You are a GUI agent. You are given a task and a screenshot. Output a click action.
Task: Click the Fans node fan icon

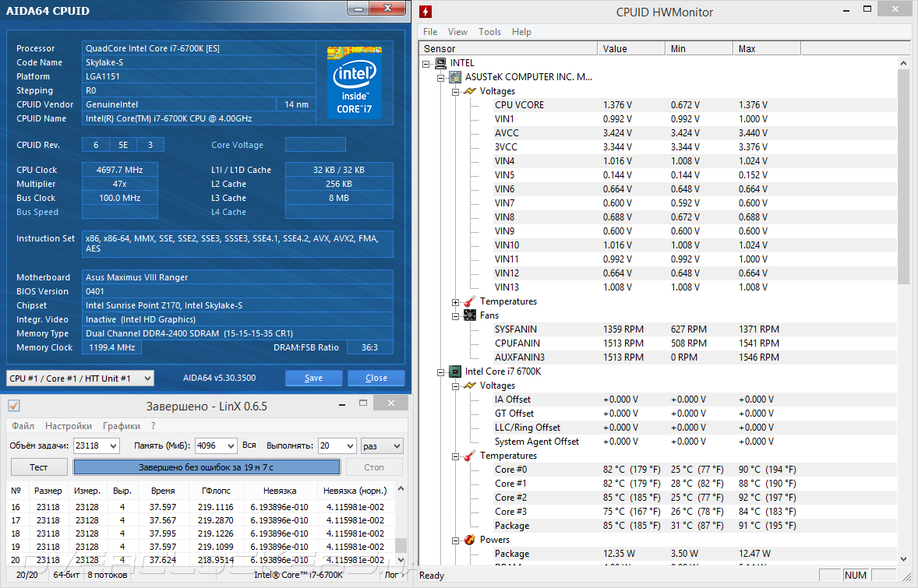[470, 315]
